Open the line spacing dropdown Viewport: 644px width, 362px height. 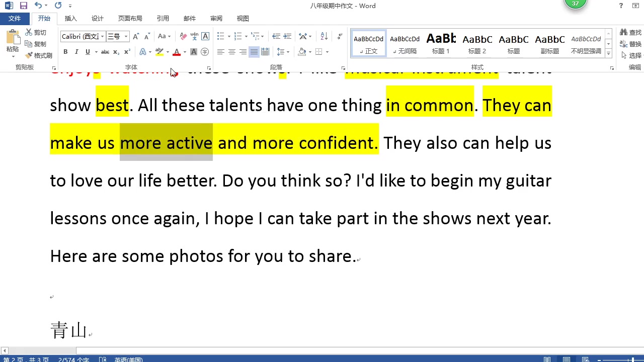pos(283,52)
